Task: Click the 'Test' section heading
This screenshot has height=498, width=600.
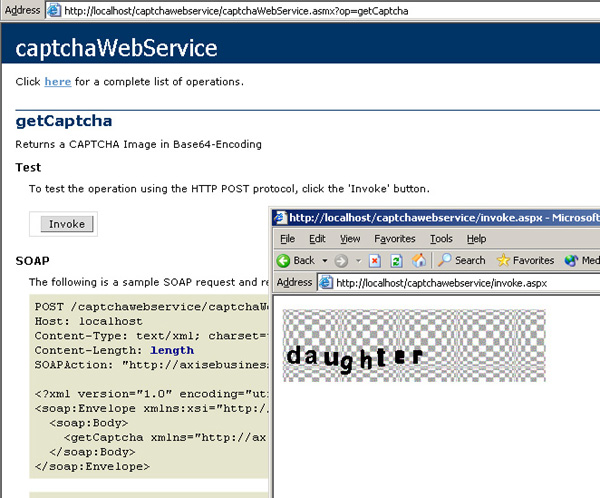Action: pyautogui.click(x=28, y=167)
